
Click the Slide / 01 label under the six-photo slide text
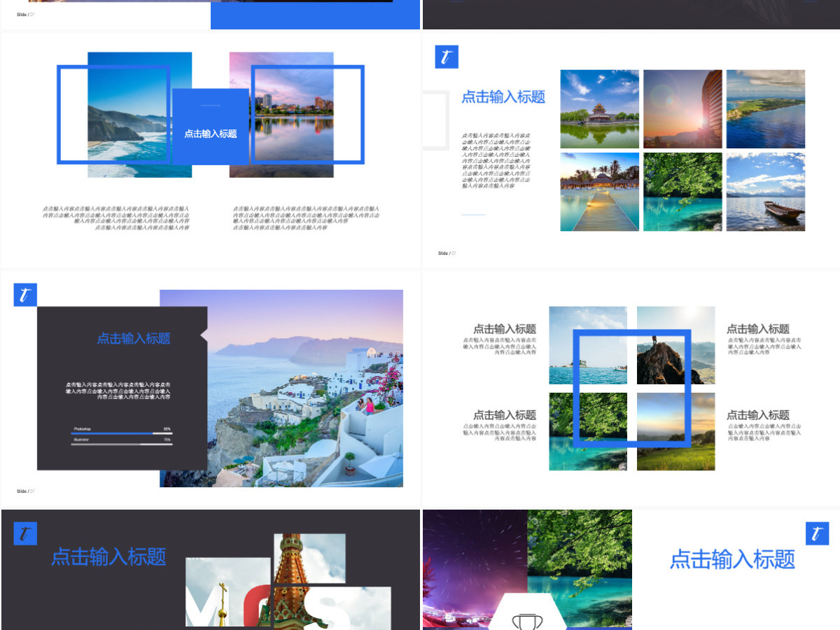(447, 253)
